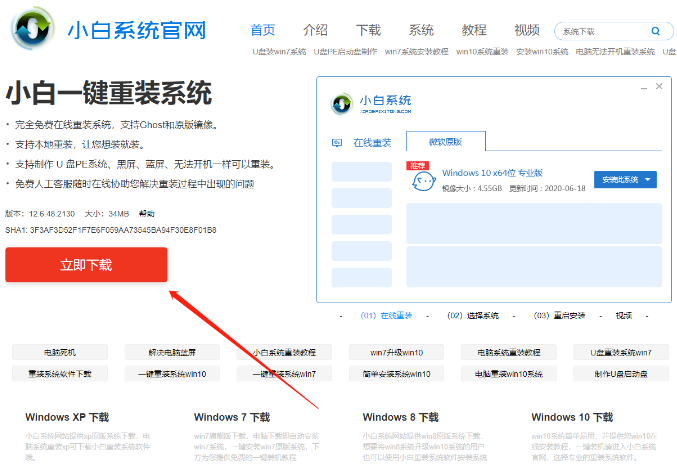Image resolution: width=677 pixels, height=465 pixels.
Task: Click the monitor icon beside 在线重装
Action: pyautogui.click(x=337, y=142)
